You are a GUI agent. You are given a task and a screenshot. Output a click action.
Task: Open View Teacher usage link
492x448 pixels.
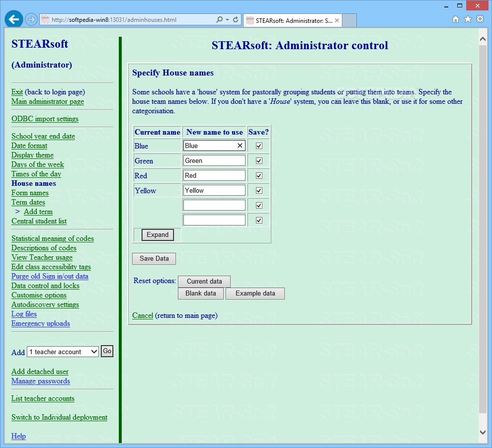42,257
